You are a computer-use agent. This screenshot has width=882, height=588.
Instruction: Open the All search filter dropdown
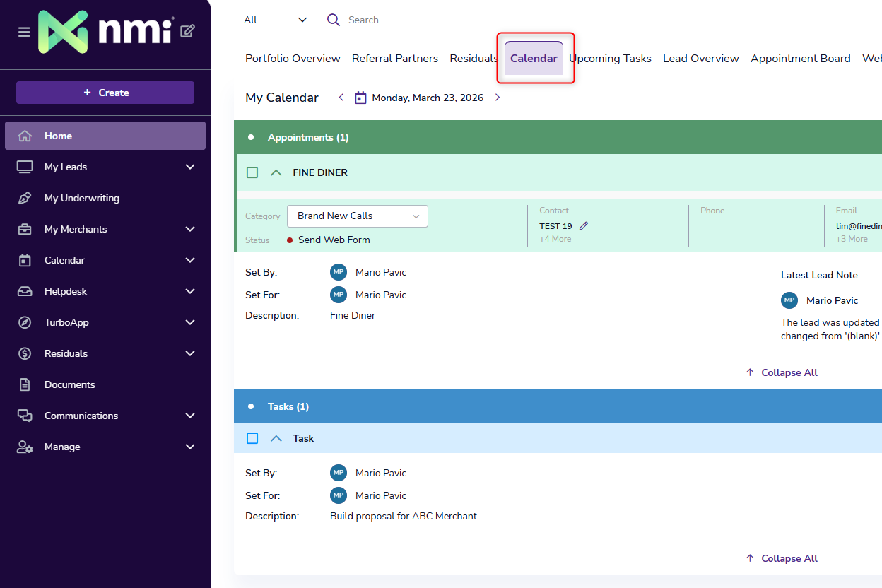(x=275, y=20)
